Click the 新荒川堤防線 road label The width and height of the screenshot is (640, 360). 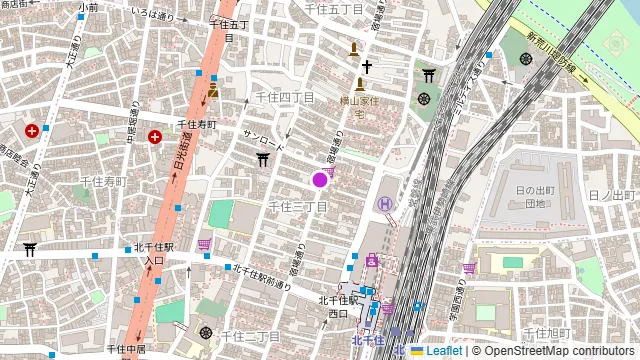[x=552, y=54]
